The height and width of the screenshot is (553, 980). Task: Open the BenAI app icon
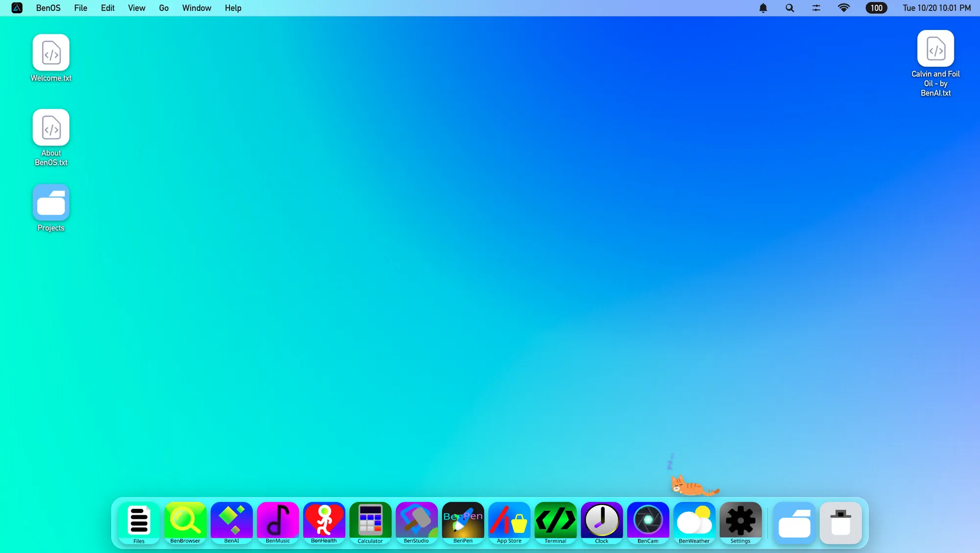click(x=231, y=523)
